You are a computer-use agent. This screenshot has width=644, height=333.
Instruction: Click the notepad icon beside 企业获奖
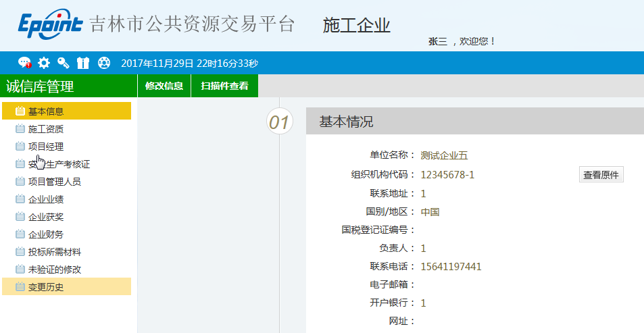[x=20, y=216]
